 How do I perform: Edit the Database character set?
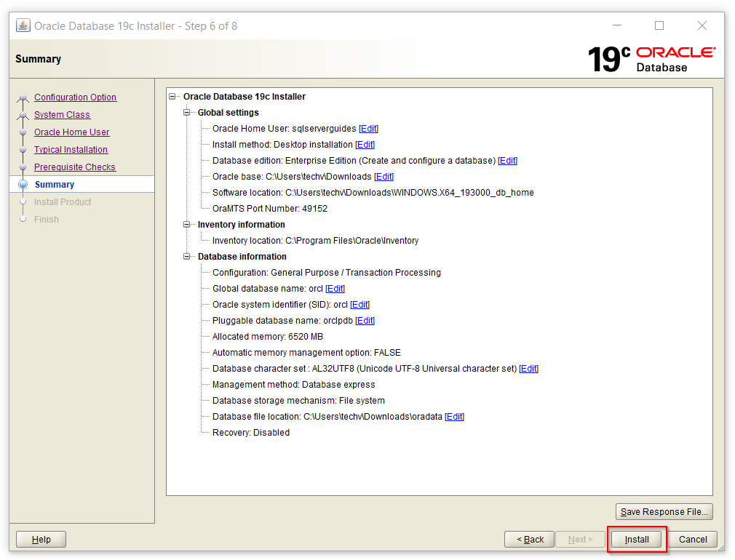point(528,369)
